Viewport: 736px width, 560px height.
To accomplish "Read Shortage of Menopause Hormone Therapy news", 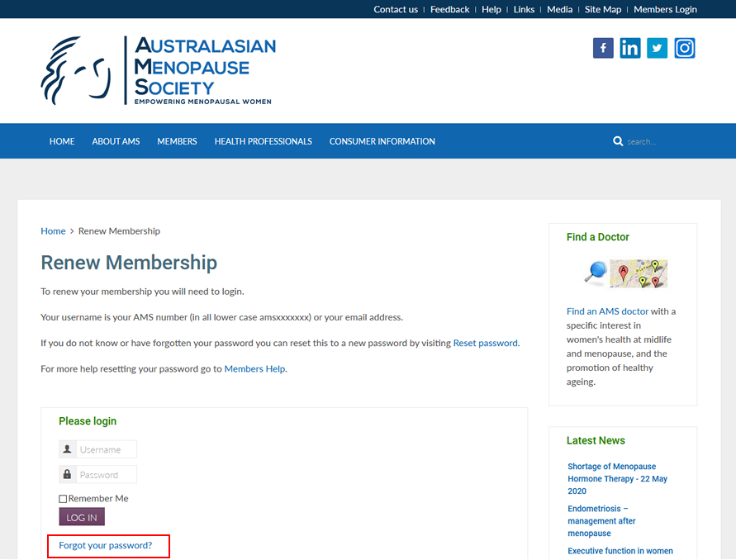I will pyautogui.click(x=617, y=479).
